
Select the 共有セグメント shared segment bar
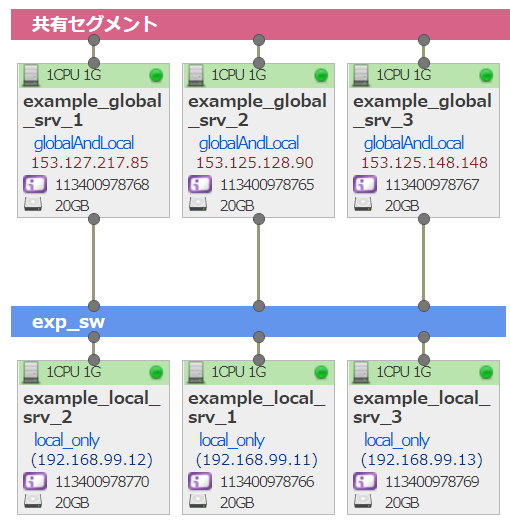coord(260,25)
